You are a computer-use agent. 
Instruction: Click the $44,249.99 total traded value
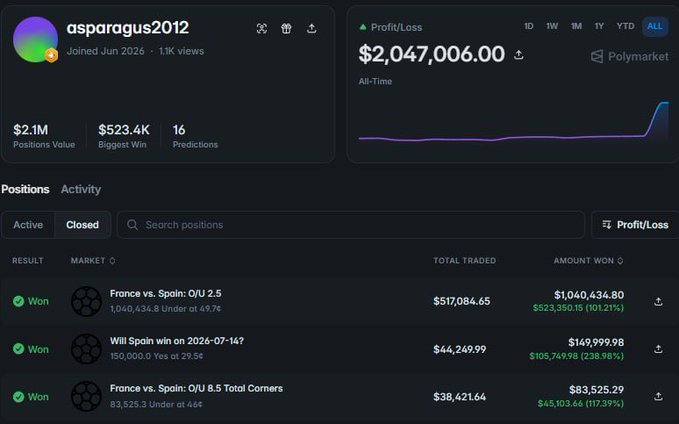coord(459,349)
